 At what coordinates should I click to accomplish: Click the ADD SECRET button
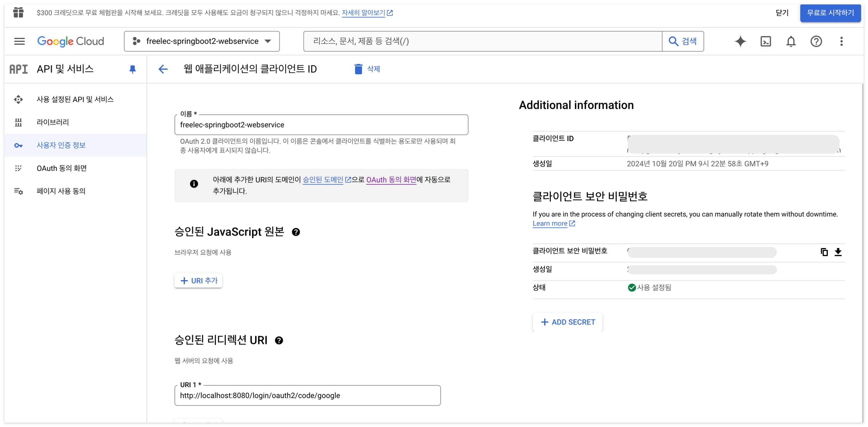click(x=568, y=322)
